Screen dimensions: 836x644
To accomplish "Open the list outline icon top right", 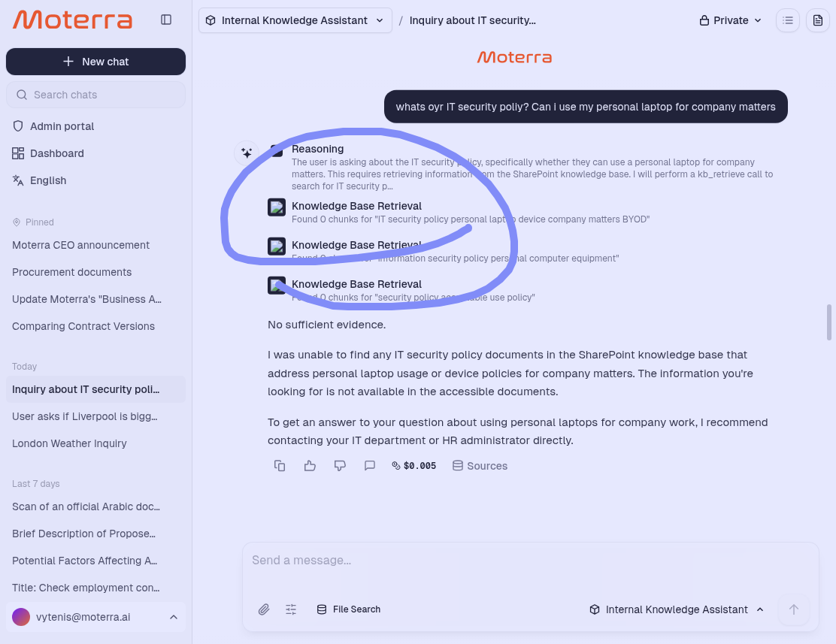I will (x=787, y=20).
